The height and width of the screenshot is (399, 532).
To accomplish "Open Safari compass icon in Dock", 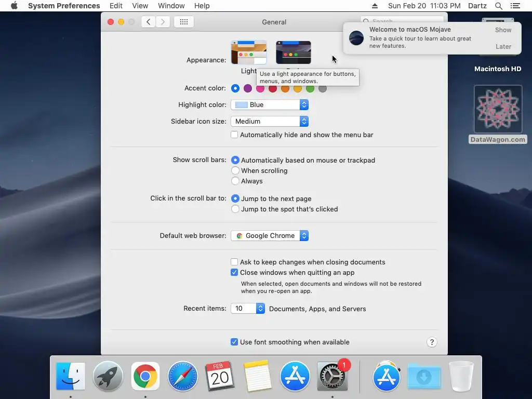I will (x=182, y=376).
